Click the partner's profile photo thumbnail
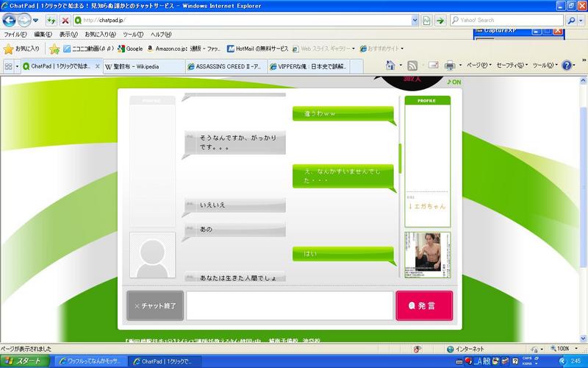Image resolution: width=588 pixels, height=368 pixels. (428, 255)
